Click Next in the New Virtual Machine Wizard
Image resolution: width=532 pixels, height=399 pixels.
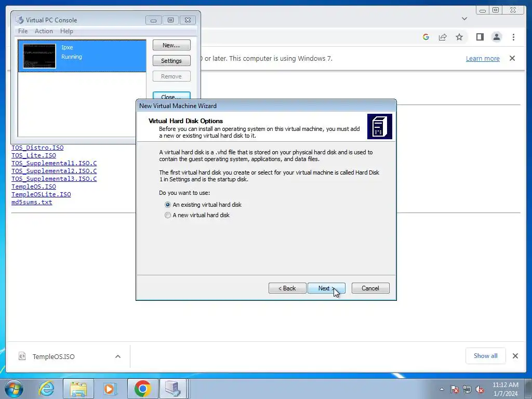[x=326, y=288]
